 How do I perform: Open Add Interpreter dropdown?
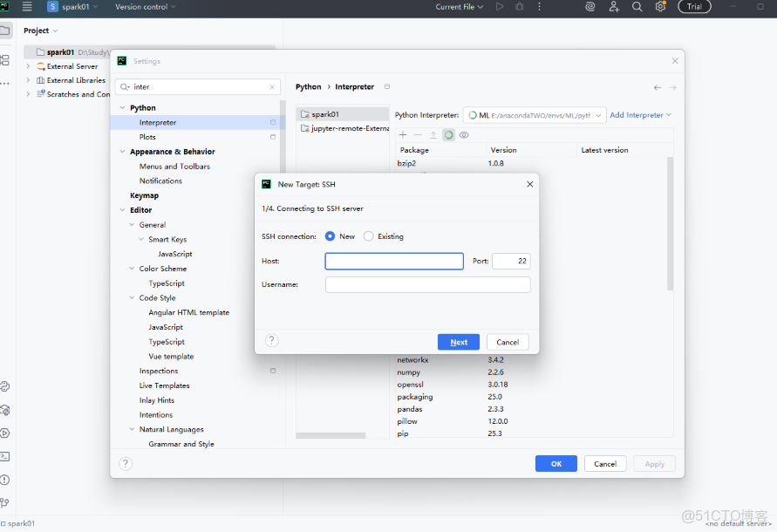(640, 115)
